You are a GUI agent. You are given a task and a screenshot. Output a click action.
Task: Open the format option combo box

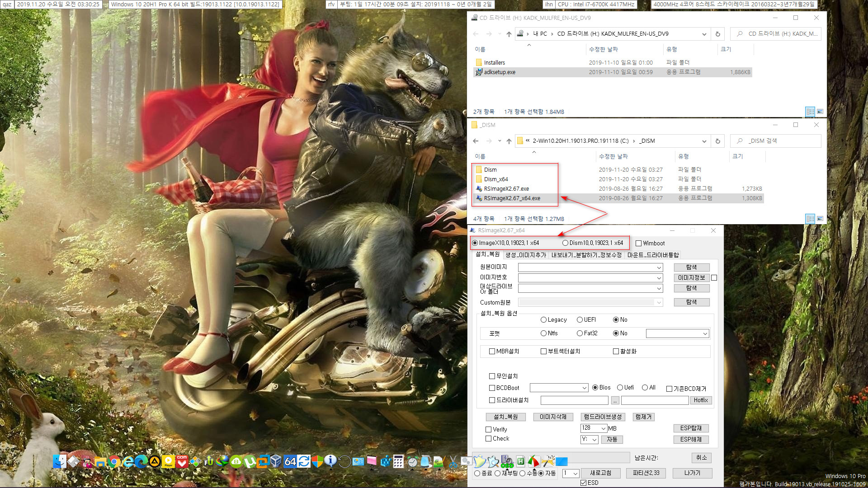pos(677,333)
